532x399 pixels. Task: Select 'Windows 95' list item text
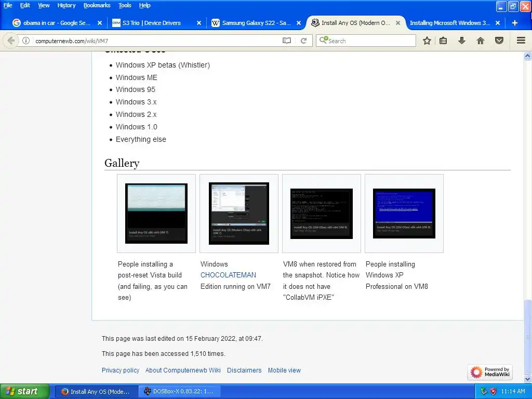(136, 89)
